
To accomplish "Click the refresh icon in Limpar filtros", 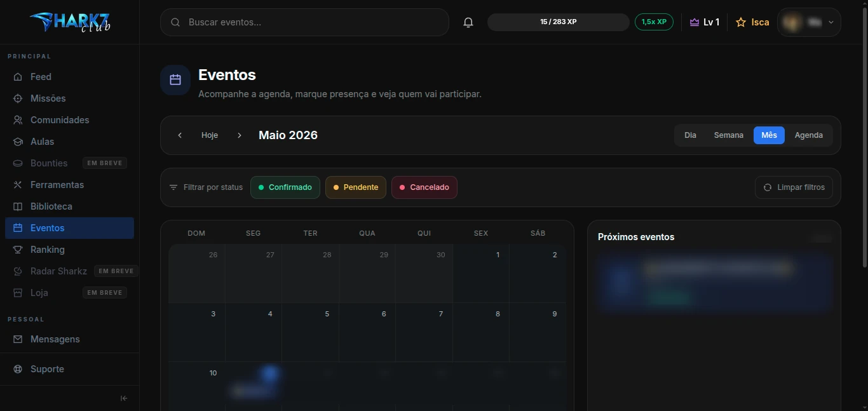I will coord(768,187).
